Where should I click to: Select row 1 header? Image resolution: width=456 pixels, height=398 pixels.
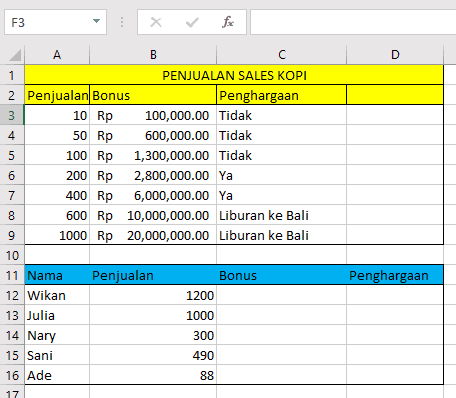point(12,75)
